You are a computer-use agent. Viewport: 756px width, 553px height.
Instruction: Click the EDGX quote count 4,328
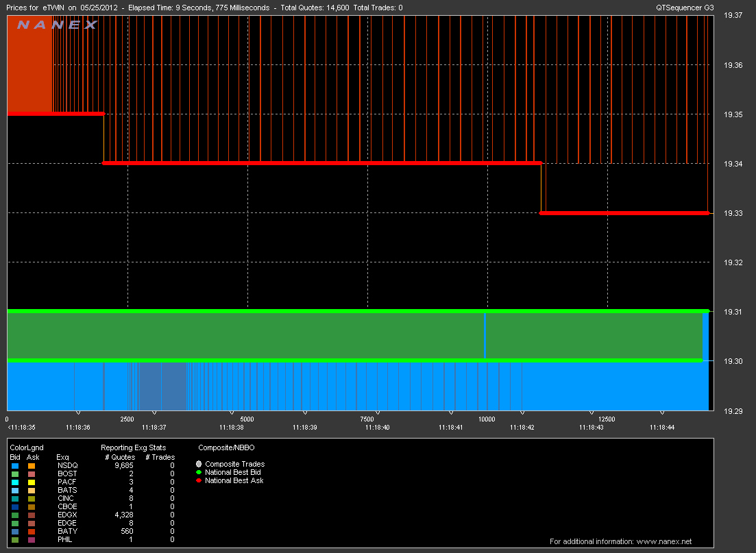click(124, 515)
